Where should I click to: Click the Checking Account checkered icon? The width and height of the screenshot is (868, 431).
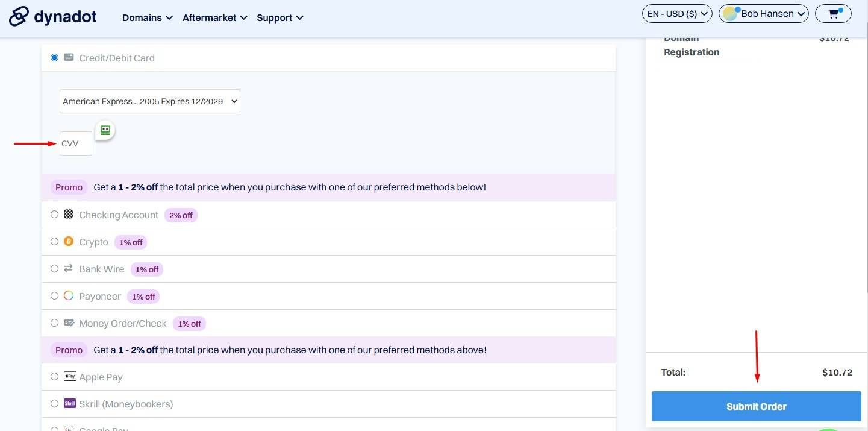(x=69, y=214)
